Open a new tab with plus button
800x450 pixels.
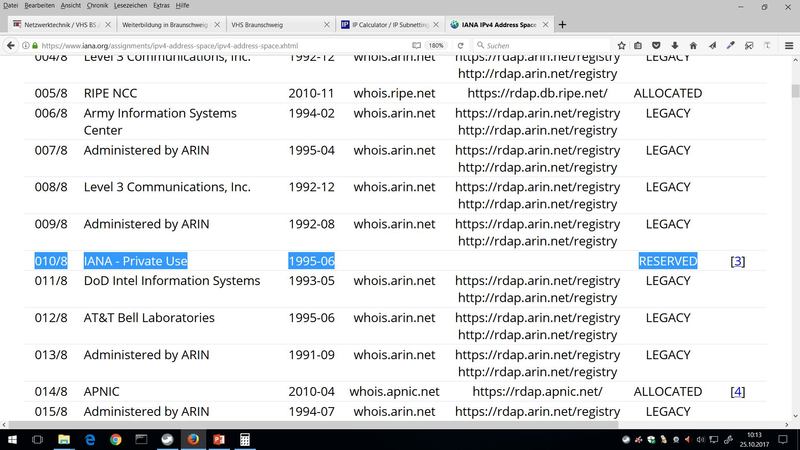click(x=562, y=24)
